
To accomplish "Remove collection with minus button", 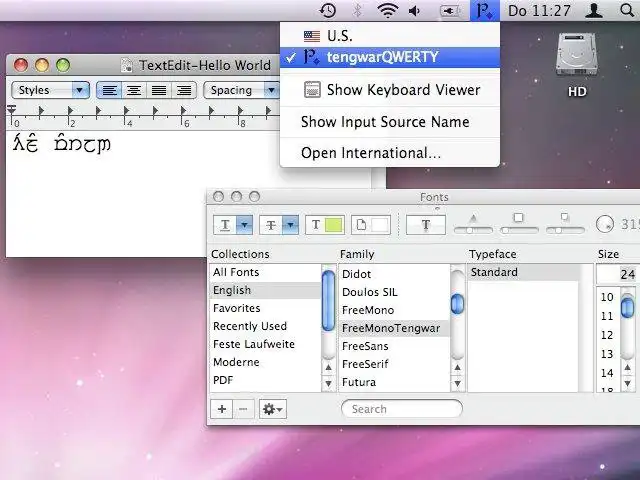I will [x=243, y=409].
